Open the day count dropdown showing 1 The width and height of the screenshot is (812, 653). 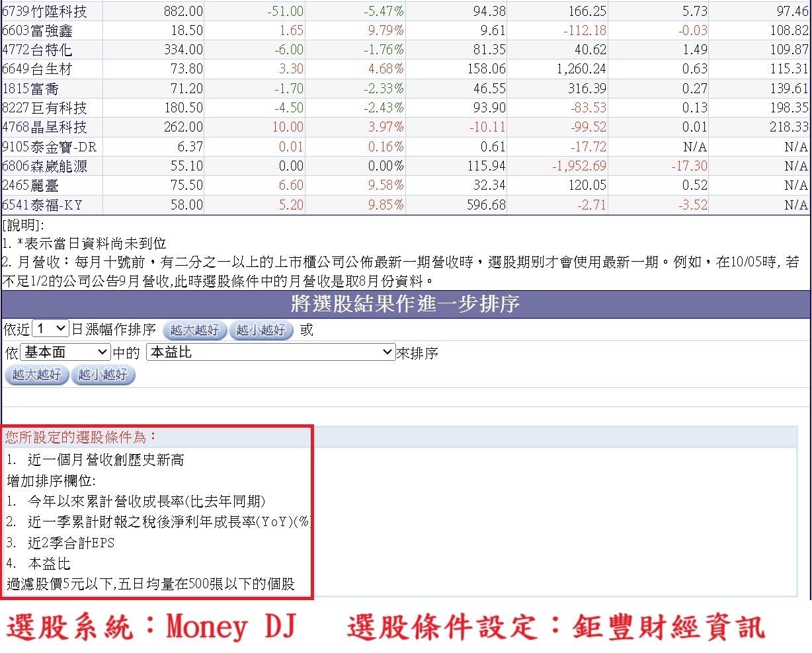[51, 328]
